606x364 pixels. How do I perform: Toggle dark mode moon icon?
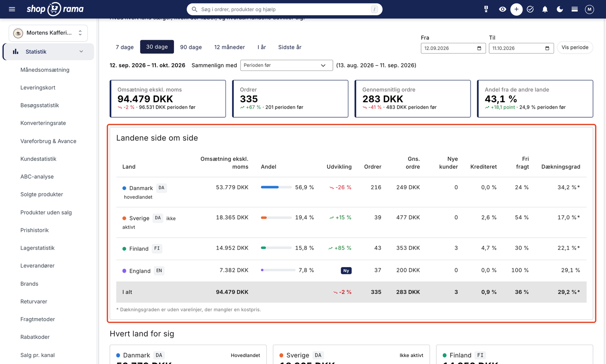[x=560, y=9]
